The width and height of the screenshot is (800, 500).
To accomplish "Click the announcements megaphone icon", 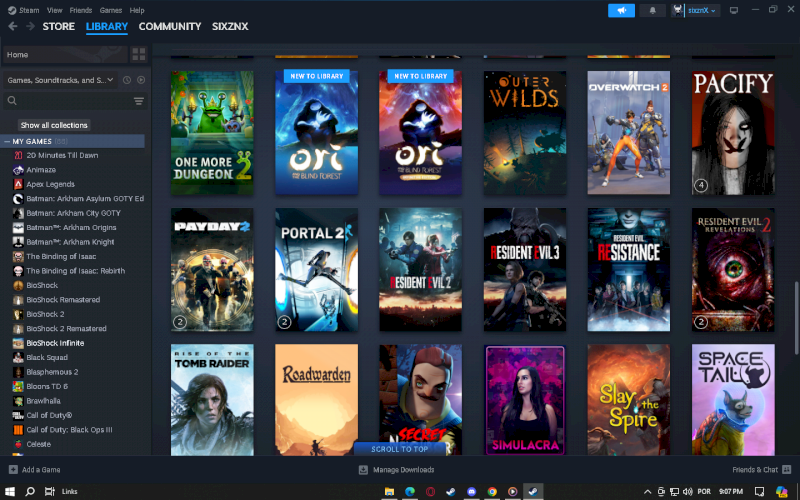I will coord(621,10).
